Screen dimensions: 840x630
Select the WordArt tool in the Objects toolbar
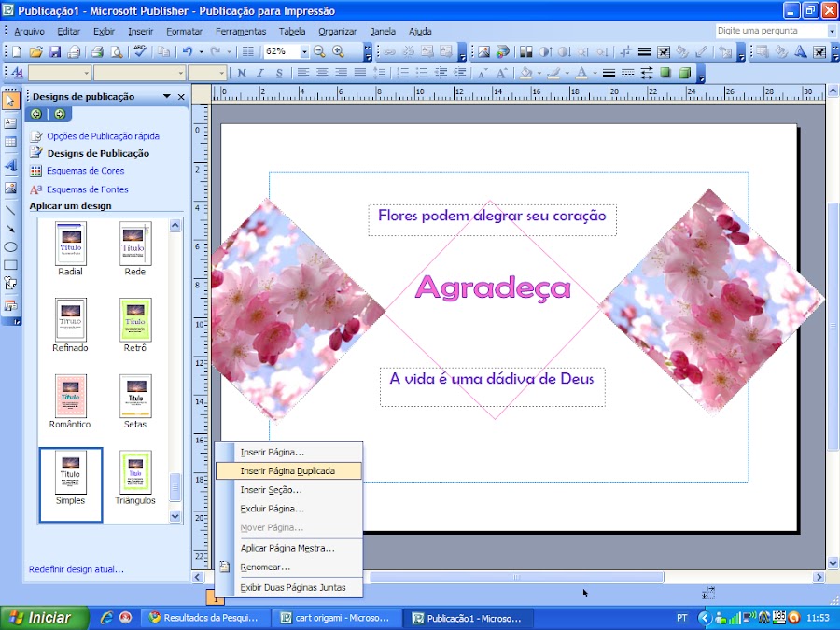(10, 164)
